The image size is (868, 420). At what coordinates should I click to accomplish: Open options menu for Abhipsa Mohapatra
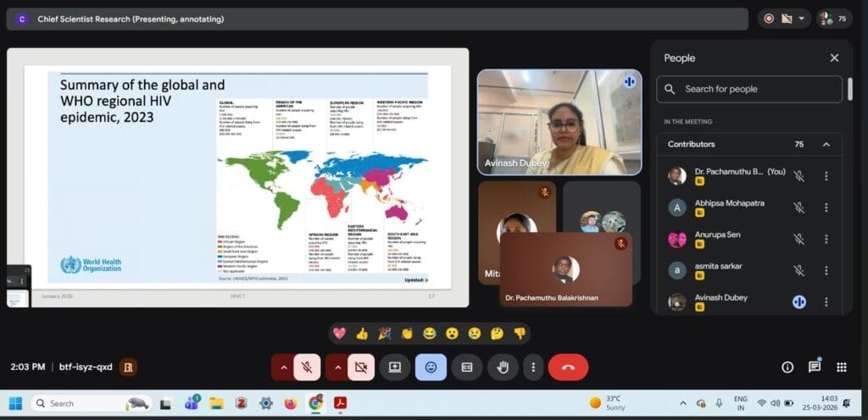click(826, 207)
